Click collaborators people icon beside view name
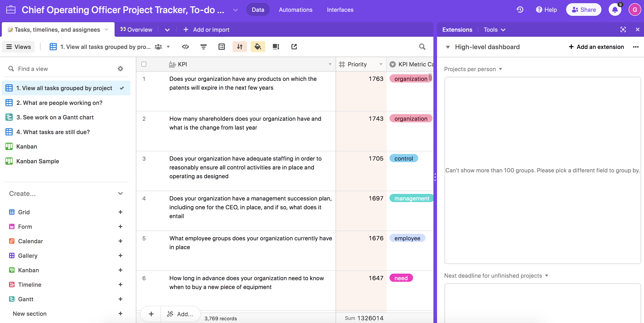 tap(158, 47)
